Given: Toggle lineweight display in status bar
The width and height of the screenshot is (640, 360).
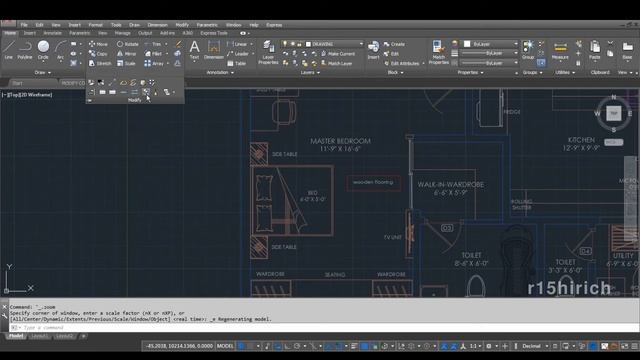Looking at the screenshot, I should pos(354,346).
